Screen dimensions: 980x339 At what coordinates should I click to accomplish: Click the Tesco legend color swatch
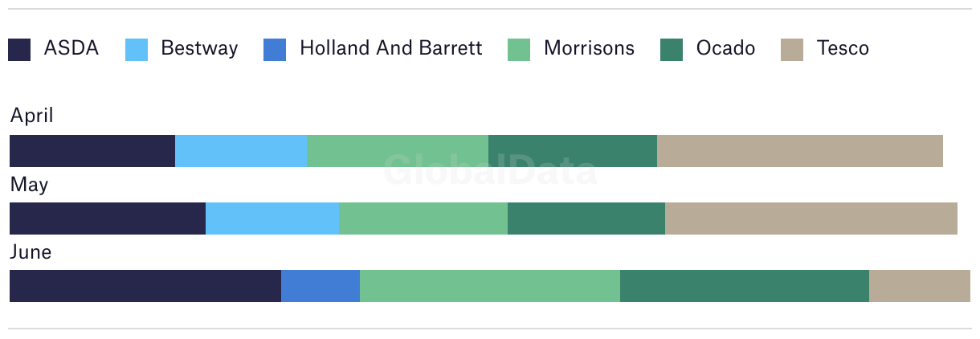point(792,50)
